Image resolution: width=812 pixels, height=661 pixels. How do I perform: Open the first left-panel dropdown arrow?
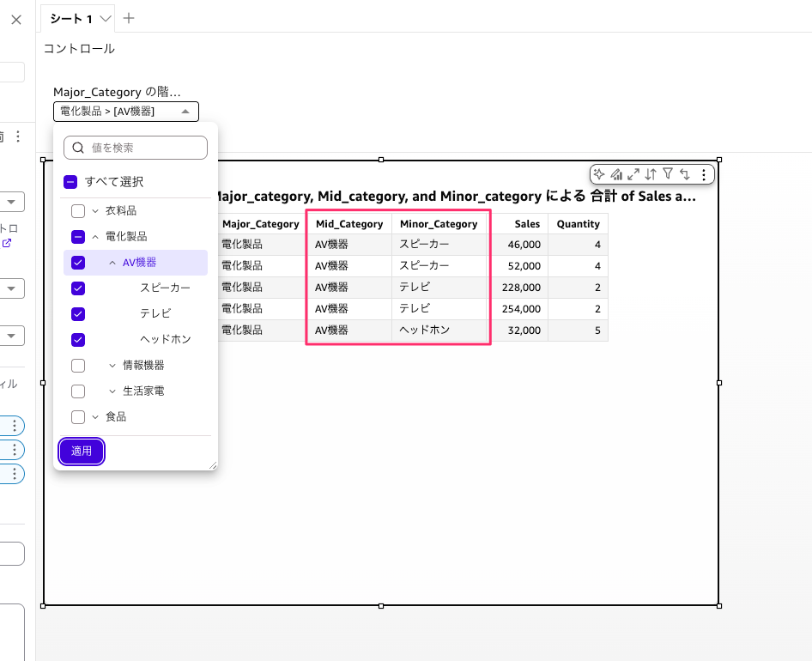pos(11,202)
